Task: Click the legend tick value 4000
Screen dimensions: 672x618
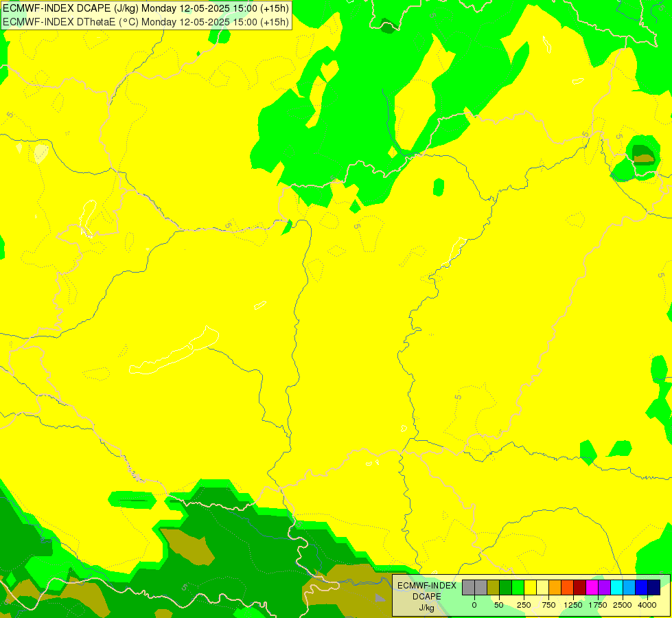Action: (647, 605)
